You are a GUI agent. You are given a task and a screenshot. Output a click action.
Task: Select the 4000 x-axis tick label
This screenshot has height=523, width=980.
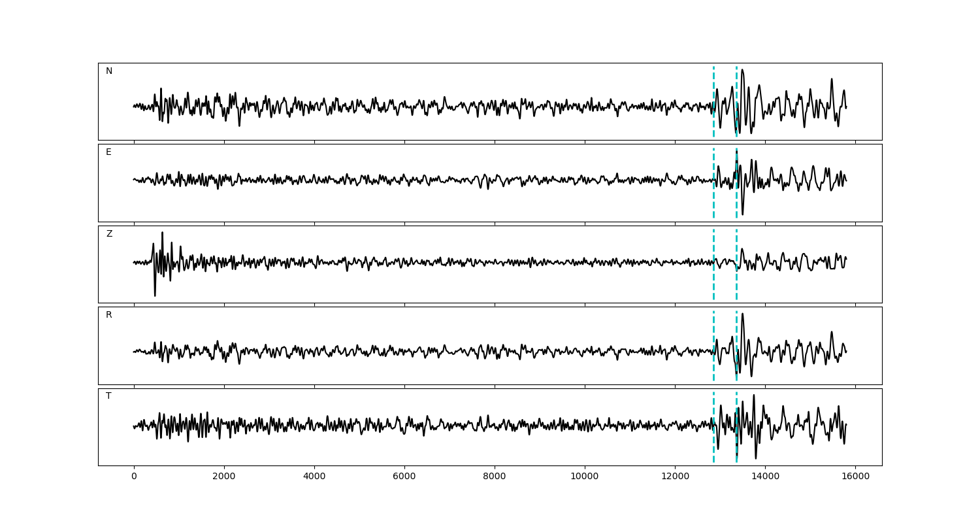[x=314, y=477]
